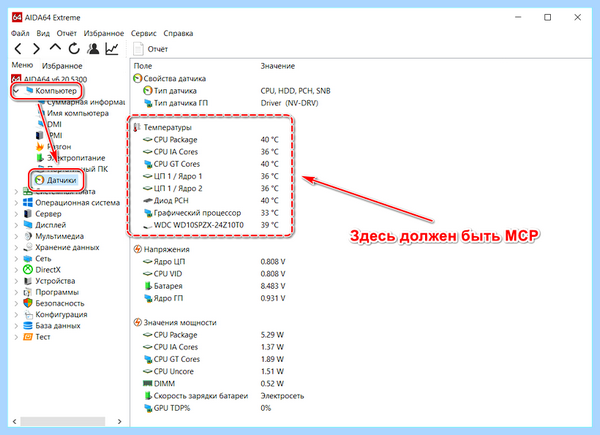Select the Скорость зарядки батареи row

click(223, 396)
